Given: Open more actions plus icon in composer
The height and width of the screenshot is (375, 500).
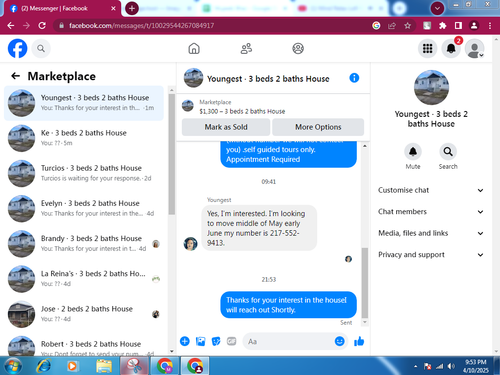Looking at the screenshot, I should 185,341.
